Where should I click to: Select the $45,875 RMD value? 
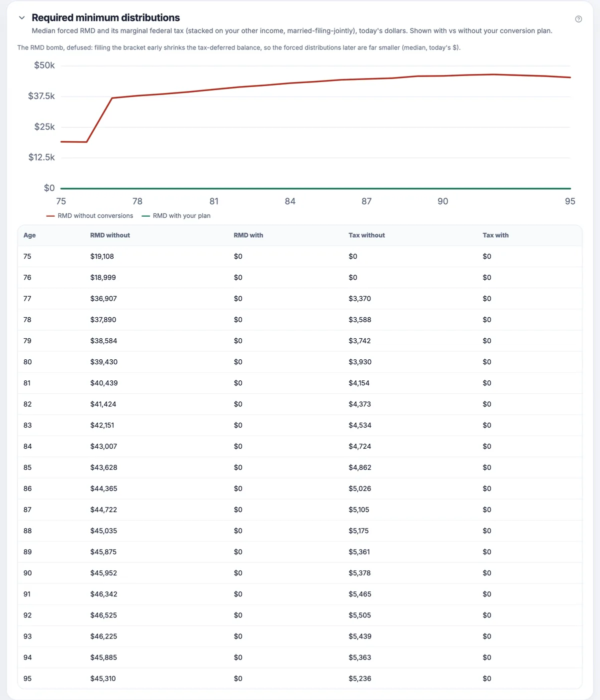point(103,552)
